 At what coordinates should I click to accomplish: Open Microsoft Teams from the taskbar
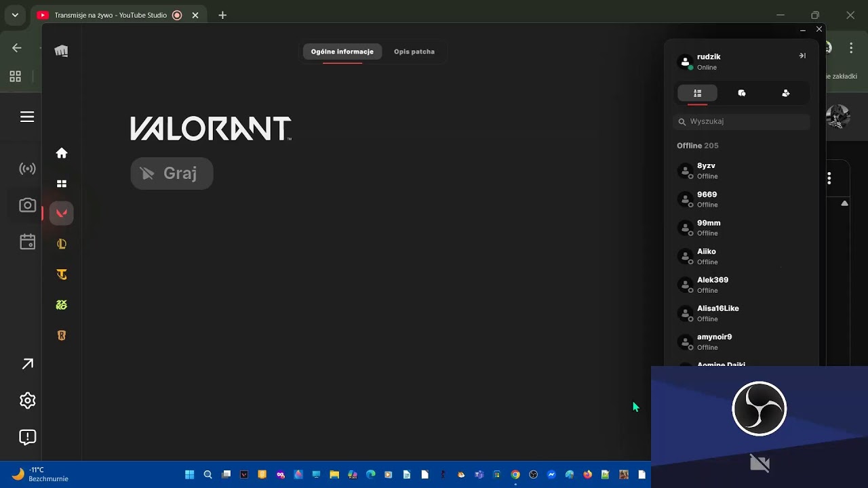coord(479,474)
